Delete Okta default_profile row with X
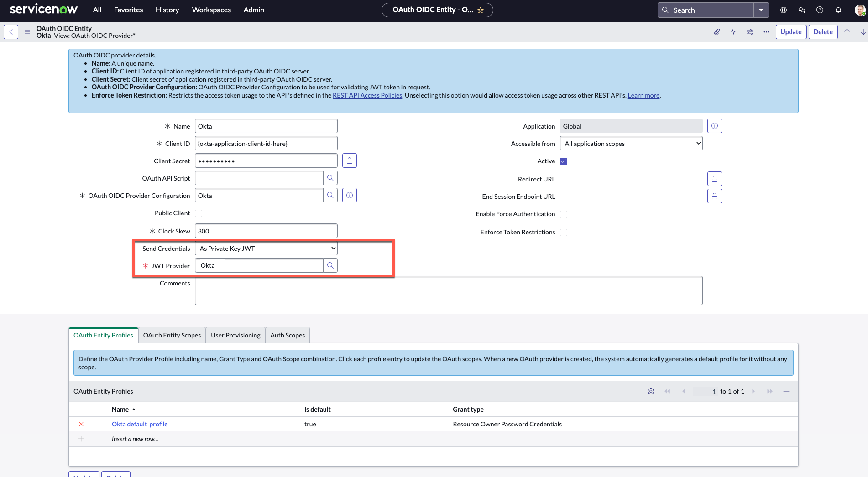This screenshot has width=868, height=477. click(x=81, y=424)
